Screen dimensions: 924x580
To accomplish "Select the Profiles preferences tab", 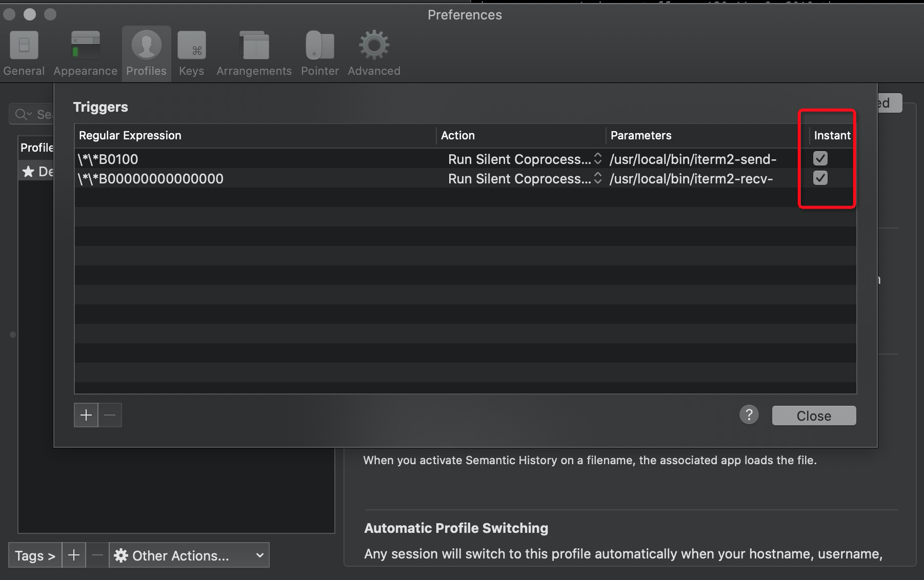I will [x=146, y=54].
